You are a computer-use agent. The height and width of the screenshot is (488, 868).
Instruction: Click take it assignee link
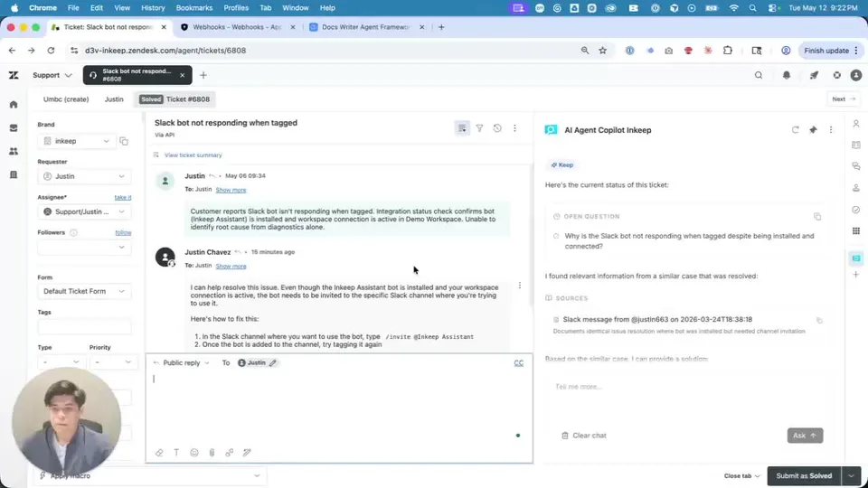pos(123,198)
